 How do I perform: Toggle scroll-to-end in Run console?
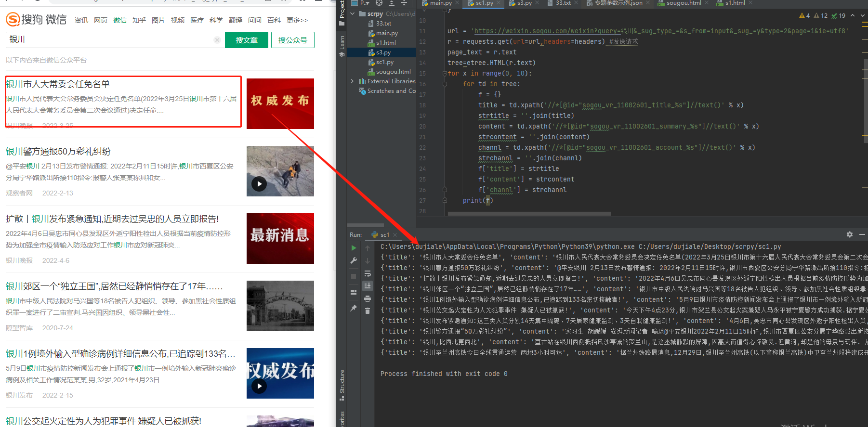(368, 286)
